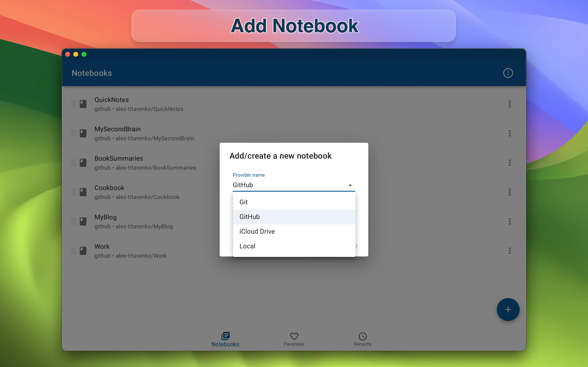Open BookSummaries three-dot options menu
Screen dimensions: 588x367
coord(510,163)
